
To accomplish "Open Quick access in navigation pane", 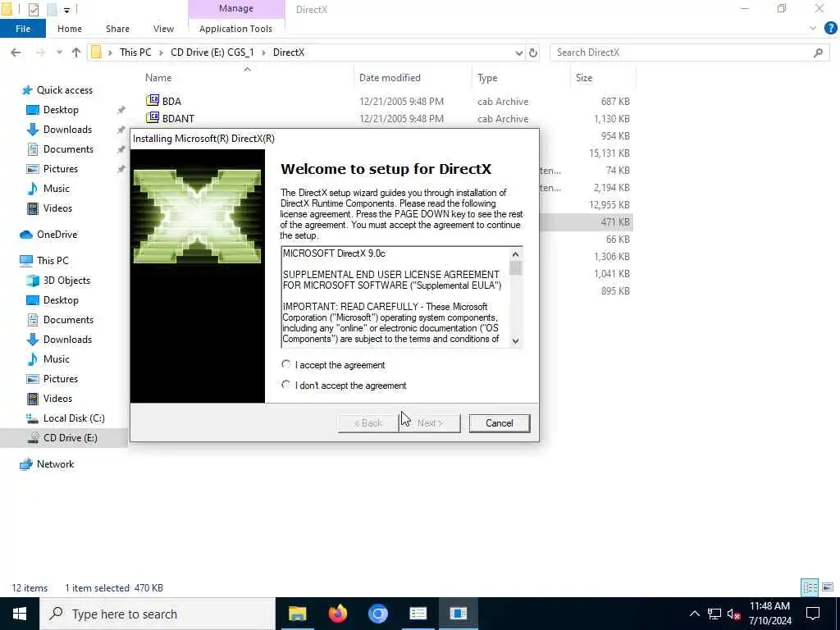I will coord(64,90).
